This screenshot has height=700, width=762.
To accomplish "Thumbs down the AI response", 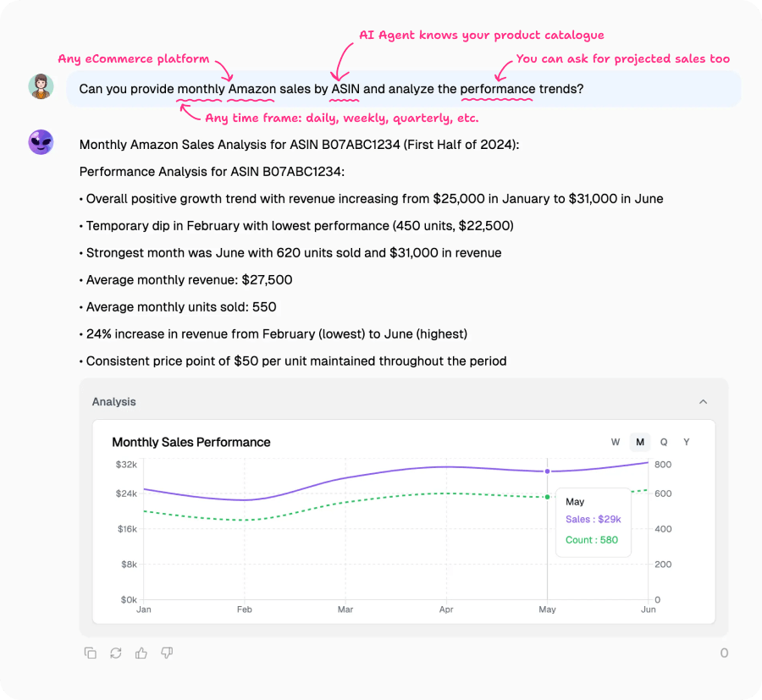I will point(167,653).
